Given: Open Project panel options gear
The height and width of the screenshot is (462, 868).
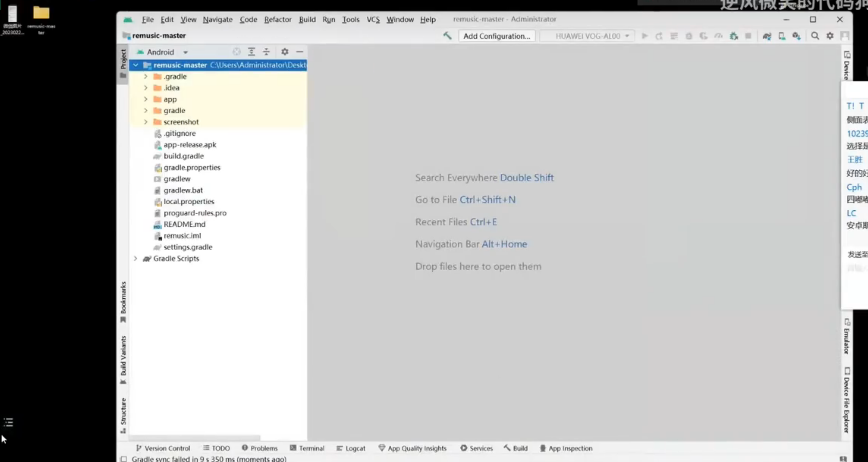Looking at the screenshot, I should coord(285,52).
